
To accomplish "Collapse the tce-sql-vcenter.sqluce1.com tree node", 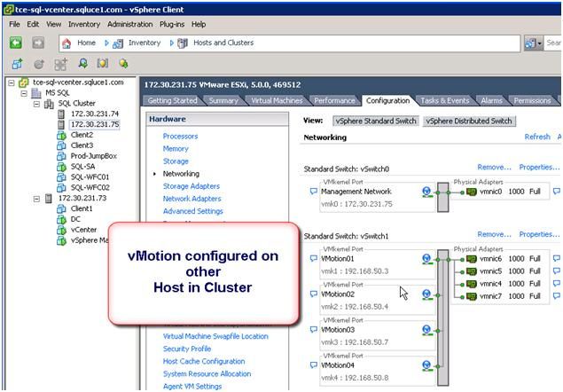I will coord(12,83).
